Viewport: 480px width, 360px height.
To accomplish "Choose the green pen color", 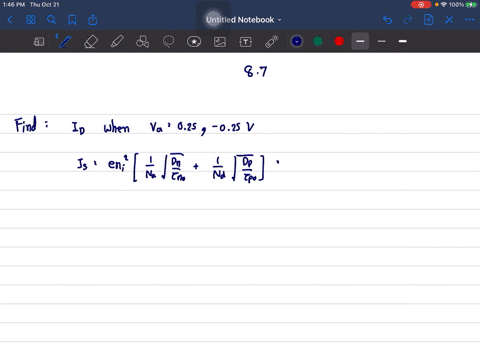I will coord(318,41).
